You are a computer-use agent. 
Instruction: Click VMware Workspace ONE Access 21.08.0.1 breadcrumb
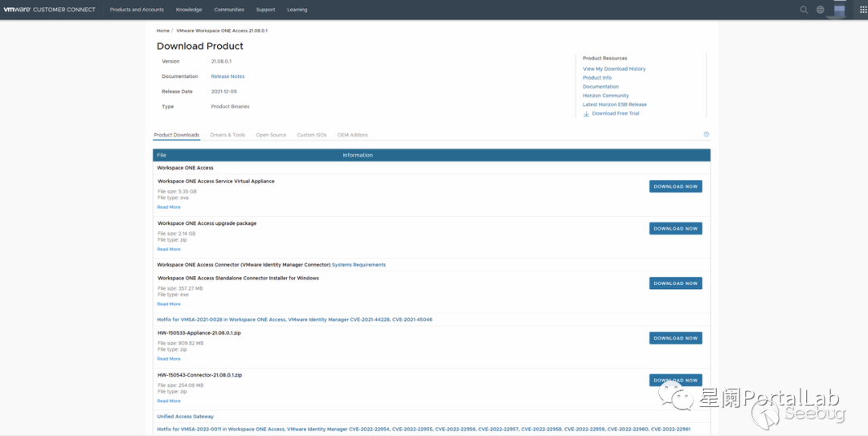click(x=222, y=31)
